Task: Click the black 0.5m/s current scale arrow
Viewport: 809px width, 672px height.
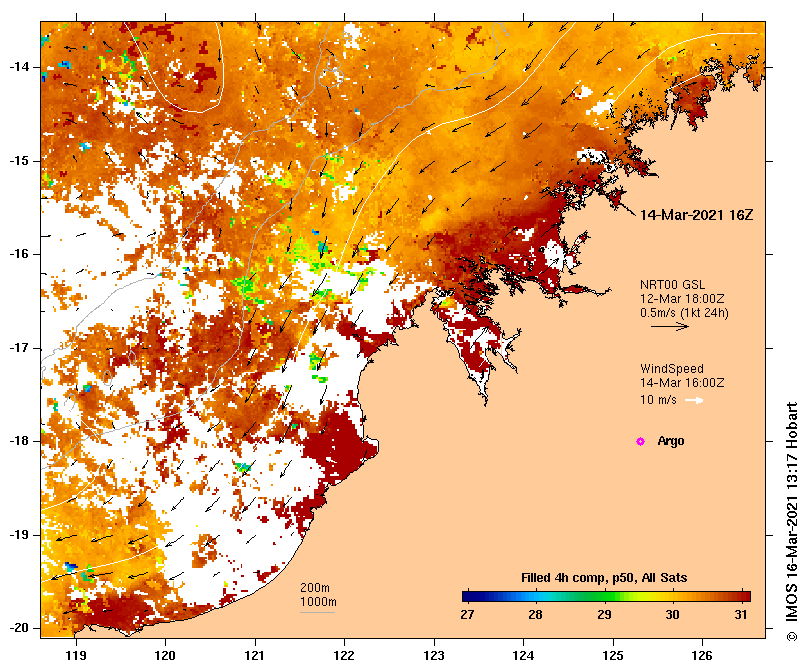Action: (x=670, y=326)
